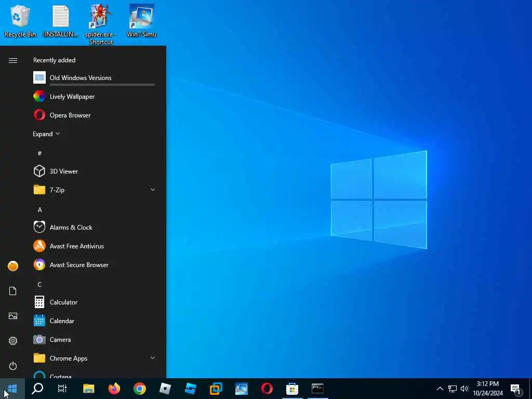Open Action Center notifications
This screenshot has width=532, height=399.
[516, 389]
